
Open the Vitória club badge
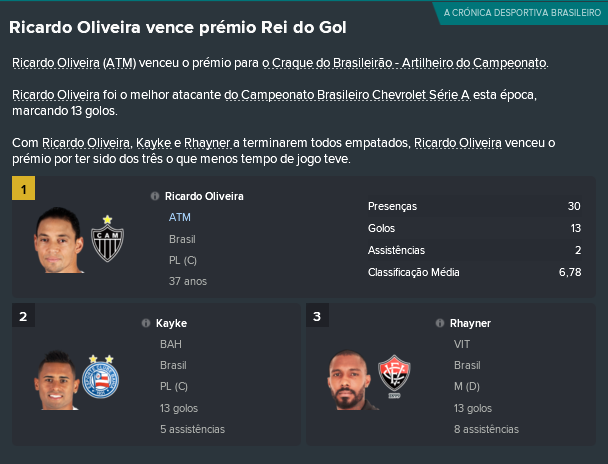point(394,376)
